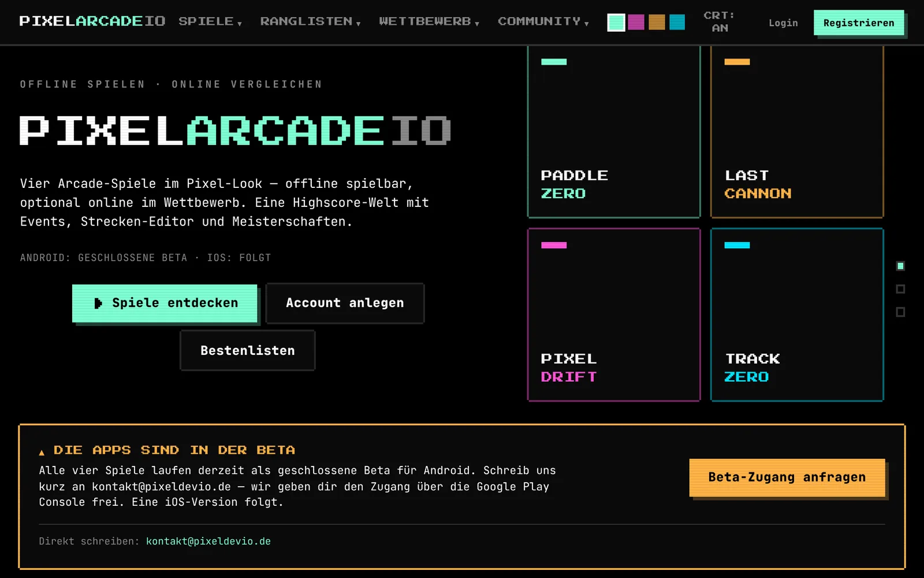Pick the amber theme swatch
This screenshot has height=578, width=924.
657,23
